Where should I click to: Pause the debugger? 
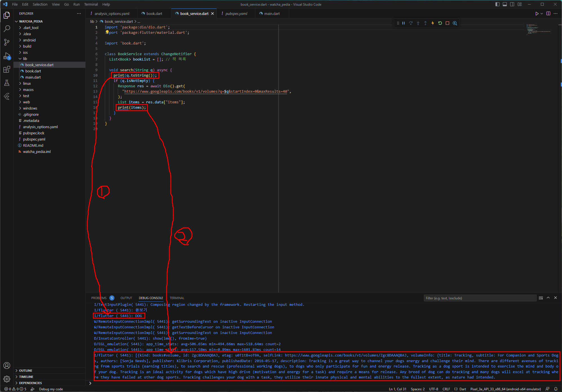tap(403, 23)
